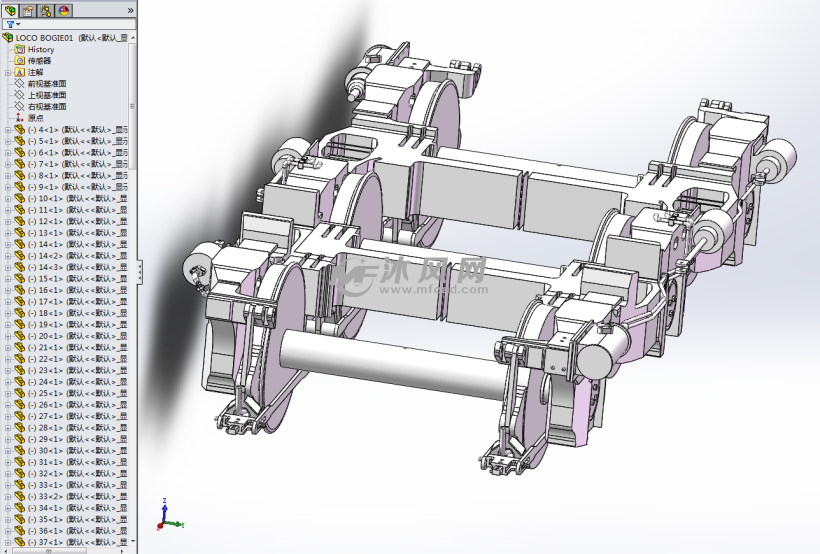Click the tree scrollbar down arrow

132,541
